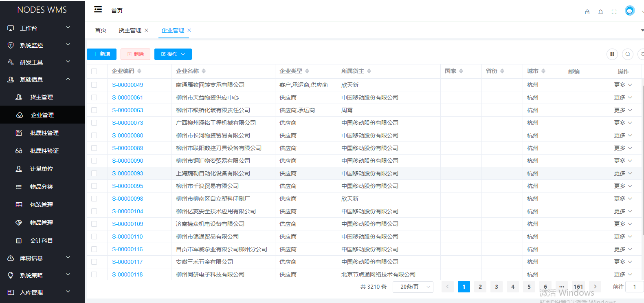The height and width of the screenshot is (303, 644).
Task: Open notifications bell icon
Action: 600,12
